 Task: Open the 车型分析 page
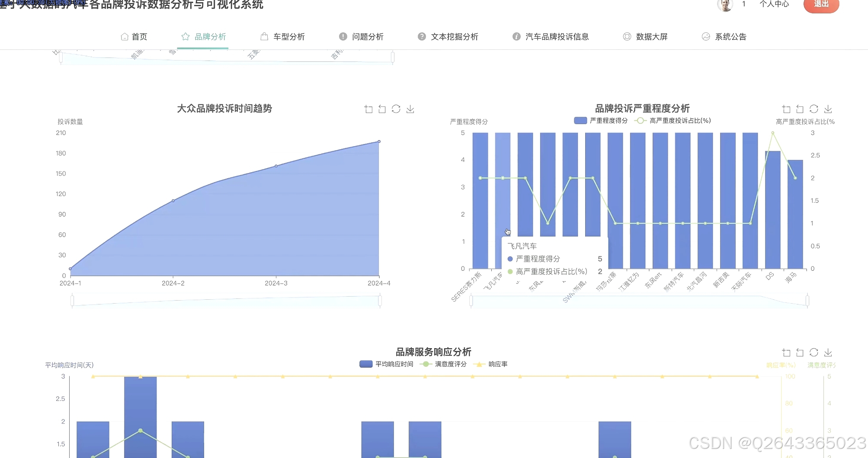coord(283,37)
